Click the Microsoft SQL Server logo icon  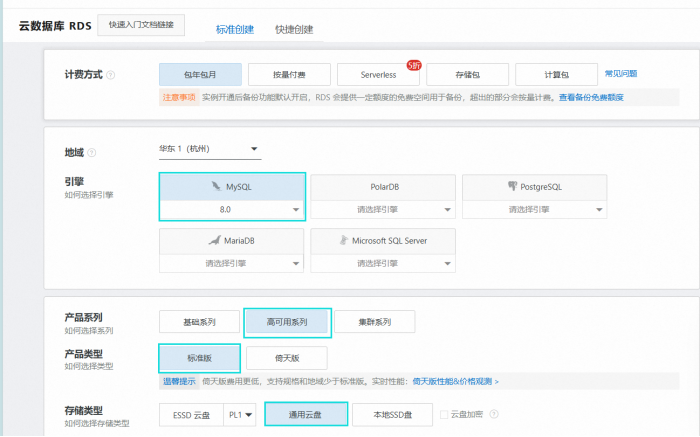(343, 240)
